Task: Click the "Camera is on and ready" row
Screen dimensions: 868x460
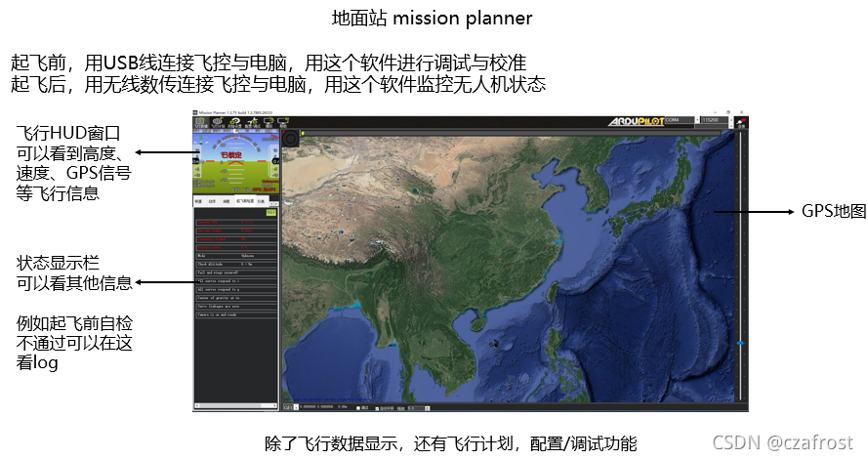Action: click(236, 314)
